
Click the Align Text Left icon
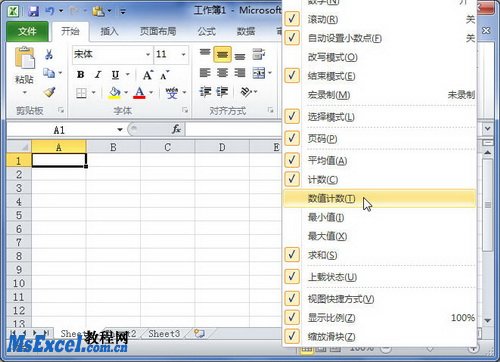click(x=205, y=73)
